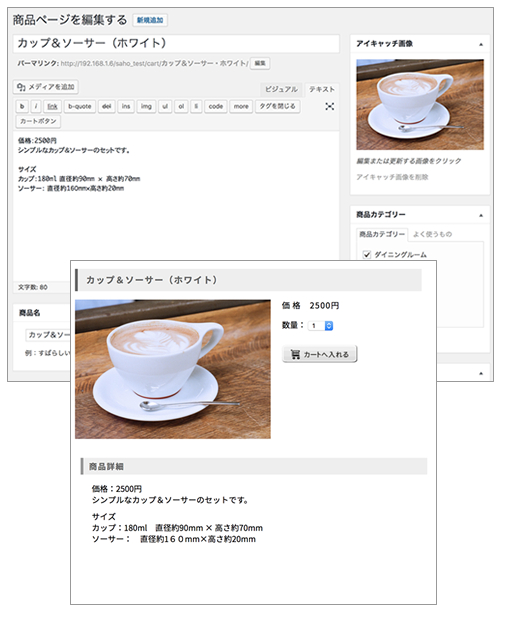Click the code quicktag button

pos(216,106)
